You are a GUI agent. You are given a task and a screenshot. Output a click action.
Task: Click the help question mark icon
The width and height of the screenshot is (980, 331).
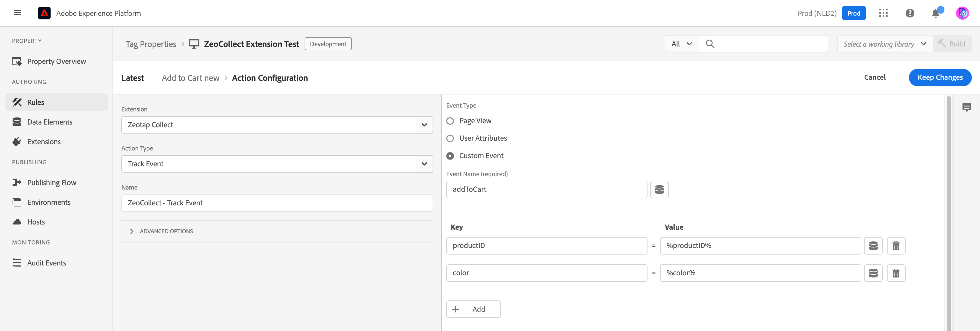tap(910, 13)
